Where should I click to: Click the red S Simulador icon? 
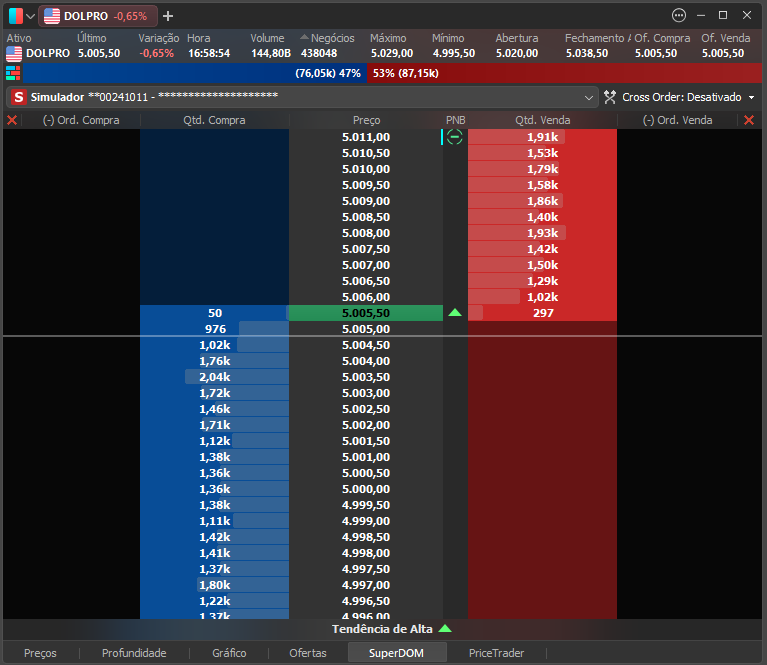pos(19,97)
